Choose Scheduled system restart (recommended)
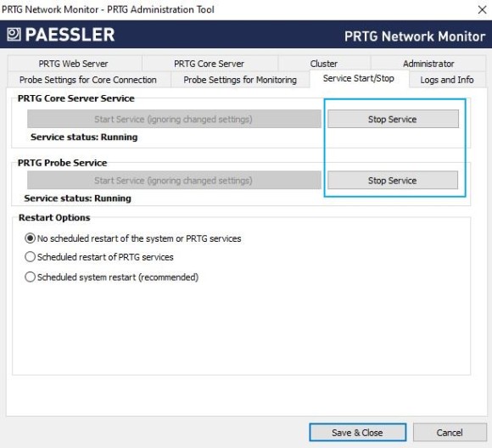This screenshot has height=448, width=492. (112, 277)
